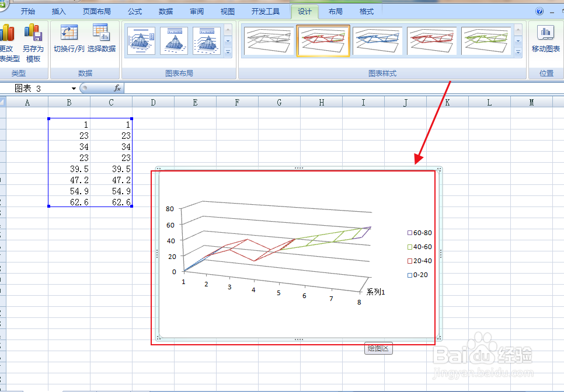The width and height of the screenshot is (564, 392).
Task: Click cell with 47.2 in column C
Action: 111,180
